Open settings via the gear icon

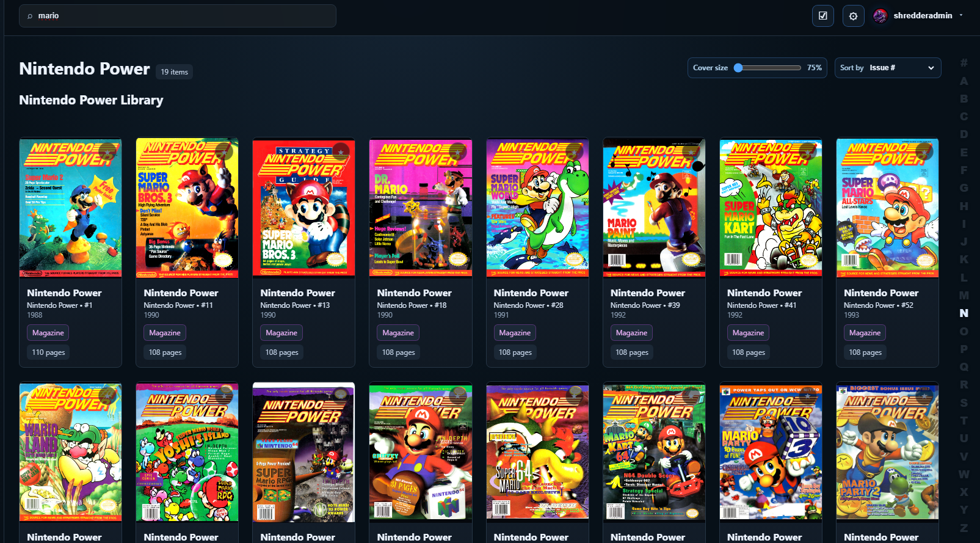click(x=853, y=16)
